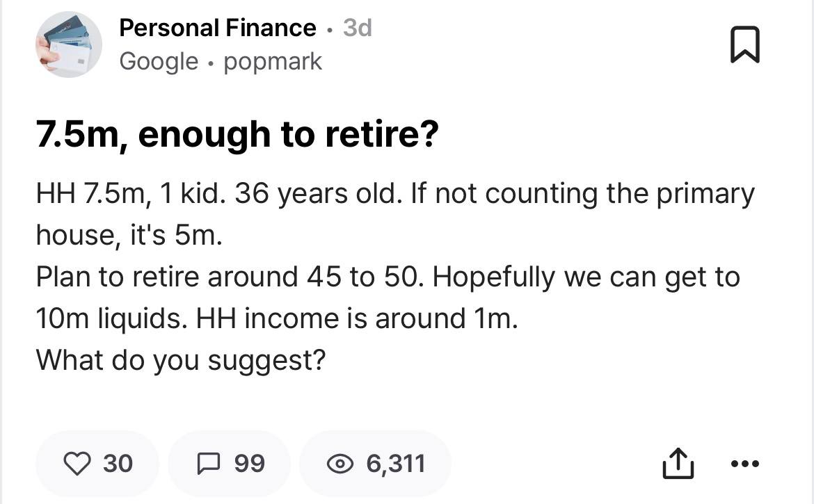Viewport: 814px width, 504px height.
Task: Click the like count number 30
Action: (118, 463)
